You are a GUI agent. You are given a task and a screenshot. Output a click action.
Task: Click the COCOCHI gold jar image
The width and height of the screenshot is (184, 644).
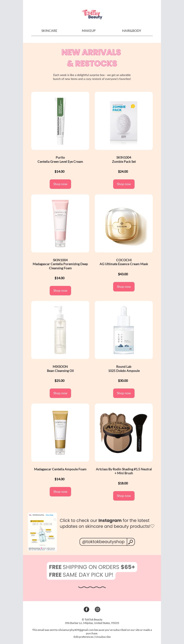pos(124,223)
